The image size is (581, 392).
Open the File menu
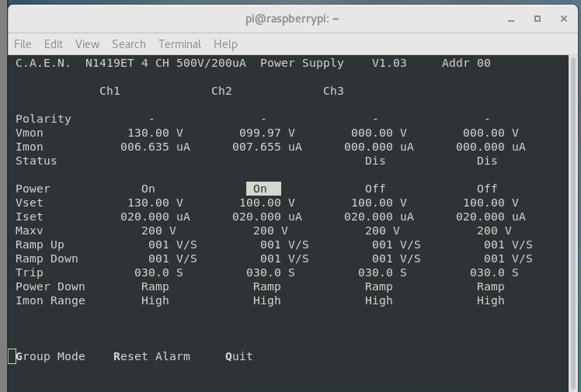point(23,44)
